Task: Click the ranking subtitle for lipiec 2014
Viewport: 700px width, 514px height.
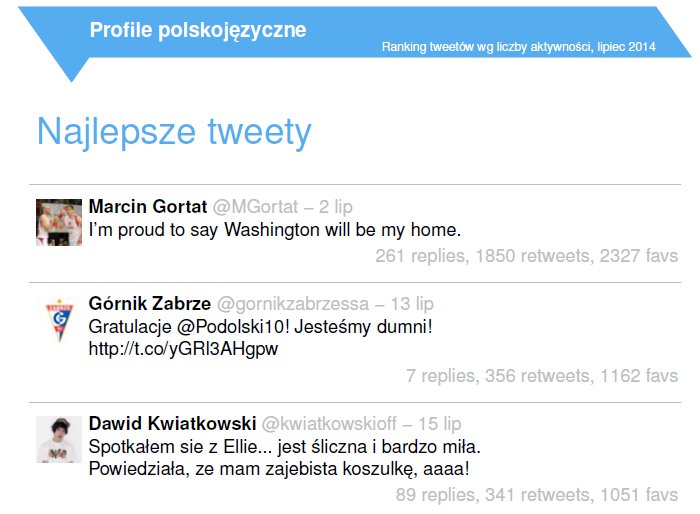Action: [x=518, y=47]
